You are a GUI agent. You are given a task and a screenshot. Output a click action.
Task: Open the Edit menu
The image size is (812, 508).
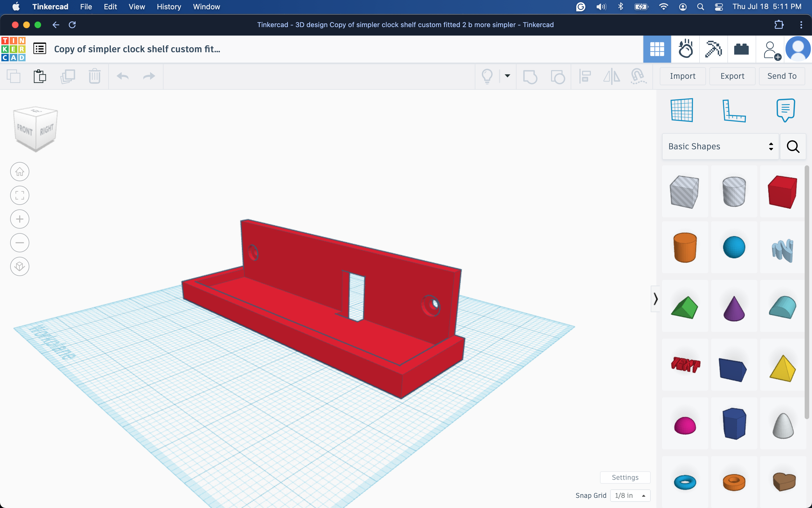(x=110, y=7)
